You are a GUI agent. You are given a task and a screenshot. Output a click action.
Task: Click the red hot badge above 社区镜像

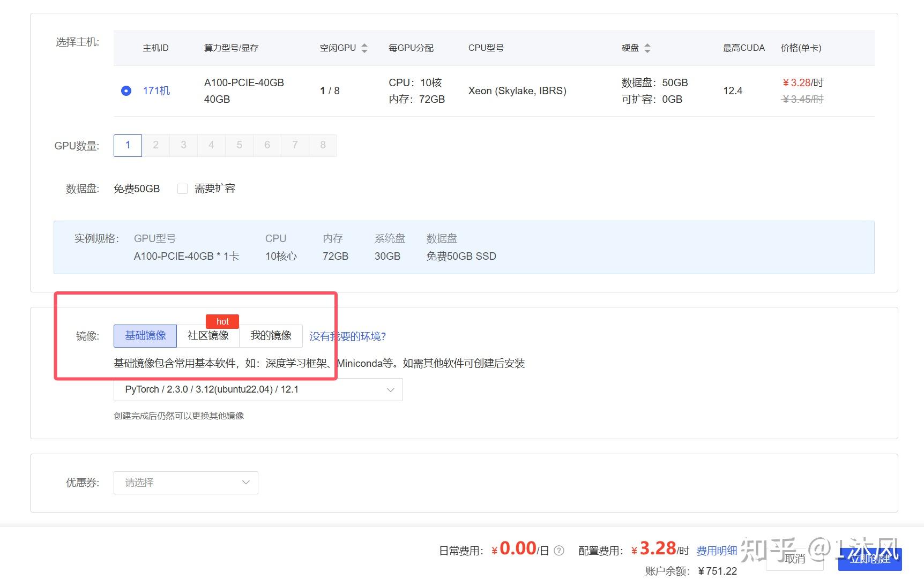[222, 321]
